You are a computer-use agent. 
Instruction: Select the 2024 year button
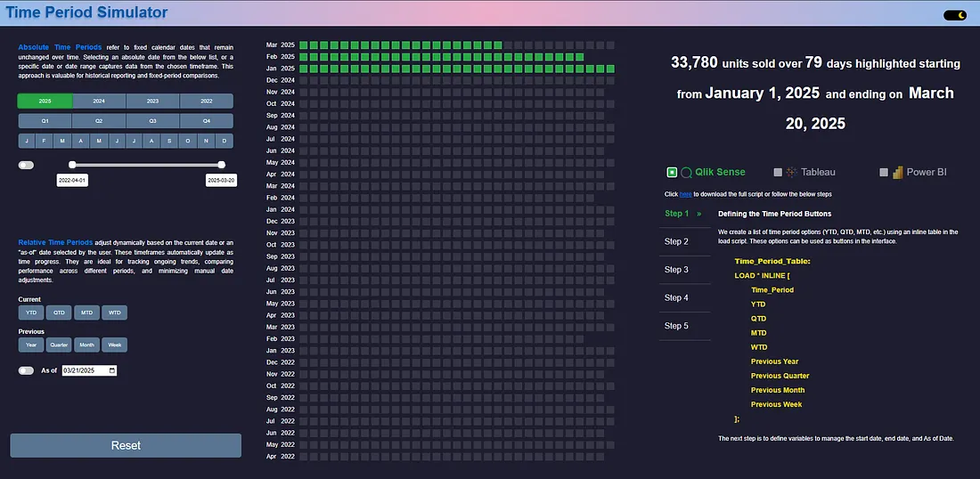pos(99,101)
